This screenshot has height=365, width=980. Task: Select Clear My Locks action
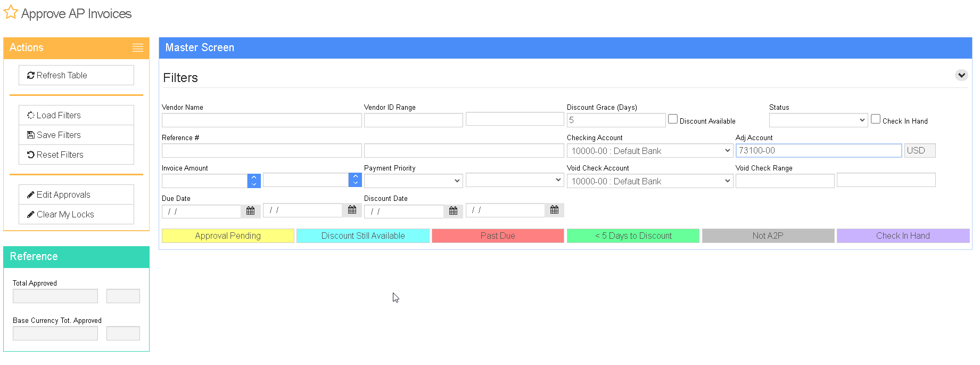coord(76,214)
